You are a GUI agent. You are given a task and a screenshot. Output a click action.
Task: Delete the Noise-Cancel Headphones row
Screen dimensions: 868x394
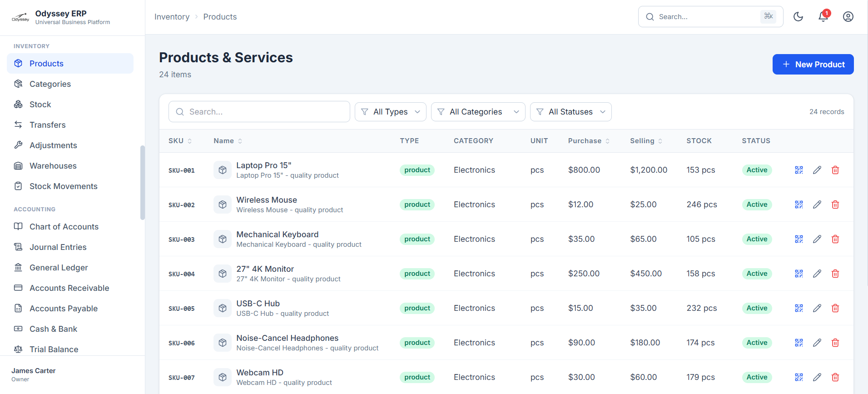tap(835, 343)
